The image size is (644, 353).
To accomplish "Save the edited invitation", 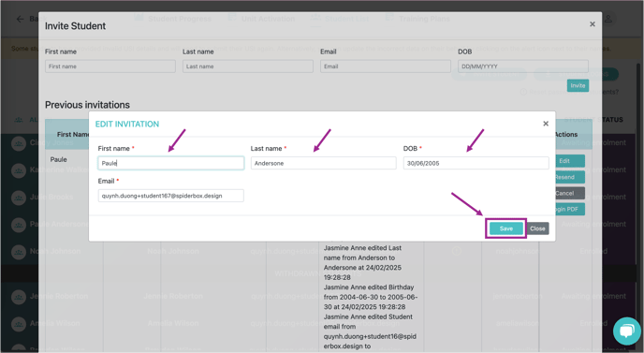I will click(506, 228).
